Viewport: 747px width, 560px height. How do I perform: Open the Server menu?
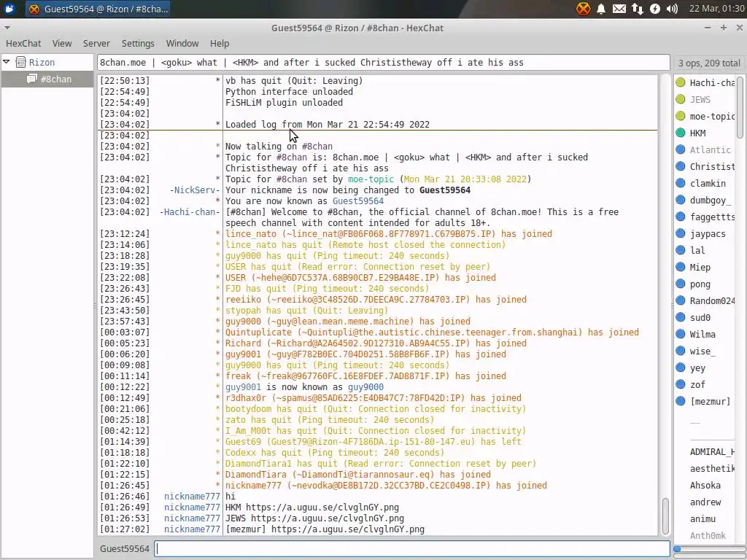[x=96, y=43]
